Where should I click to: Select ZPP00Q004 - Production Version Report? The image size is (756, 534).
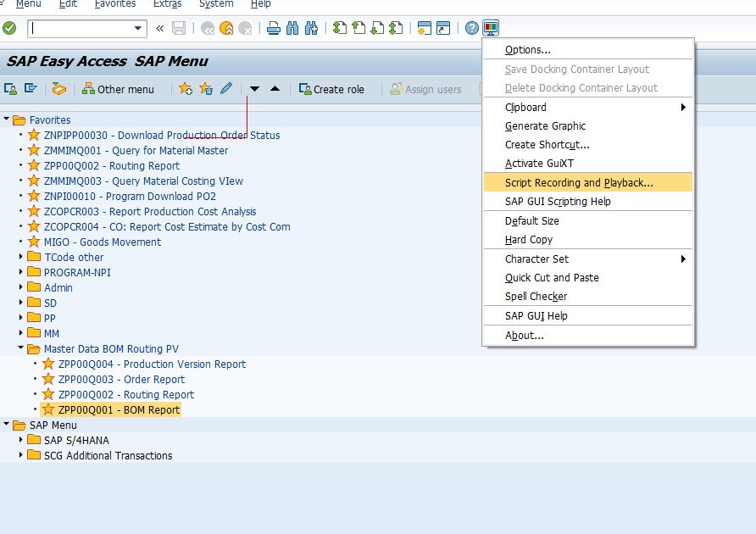click(152, 364)
